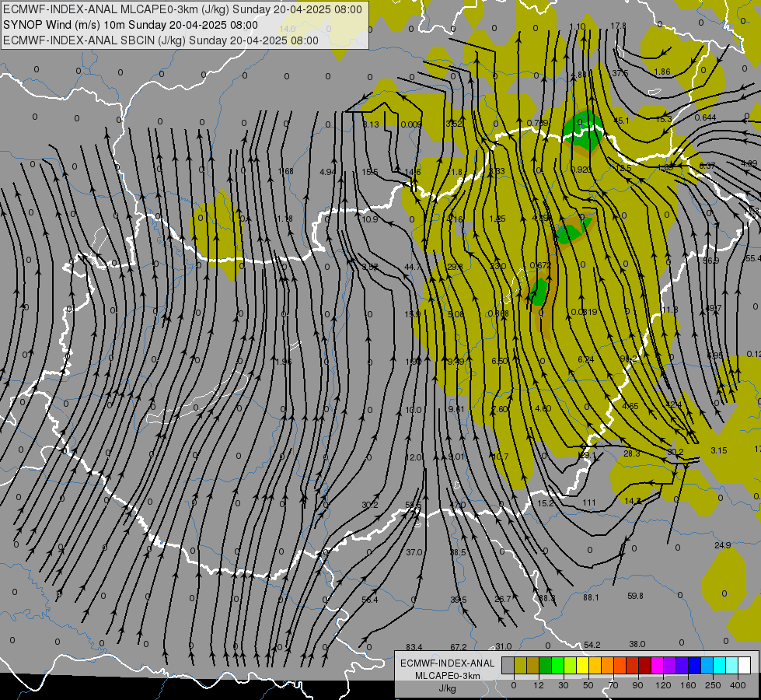
Task: Click the map value 37.5
Action: coord(620,73)
